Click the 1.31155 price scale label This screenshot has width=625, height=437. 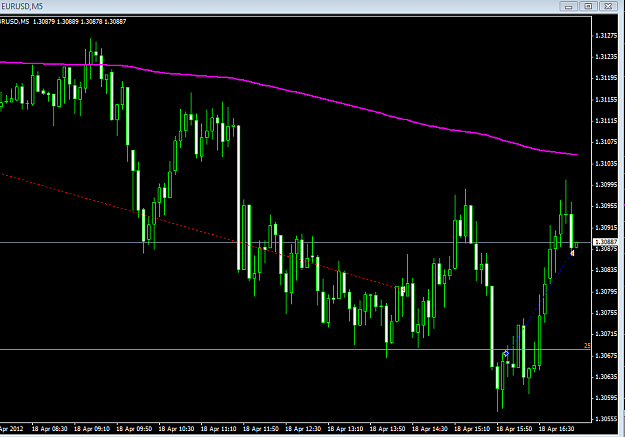click(606, 99)
